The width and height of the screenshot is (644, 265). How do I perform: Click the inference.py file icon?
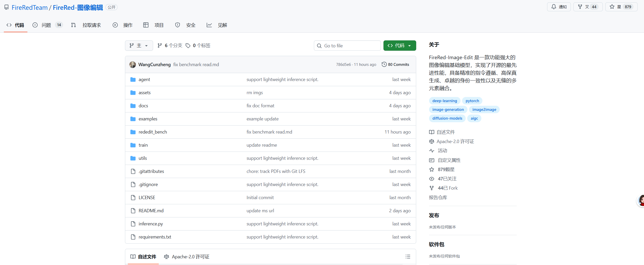[133, 224]
